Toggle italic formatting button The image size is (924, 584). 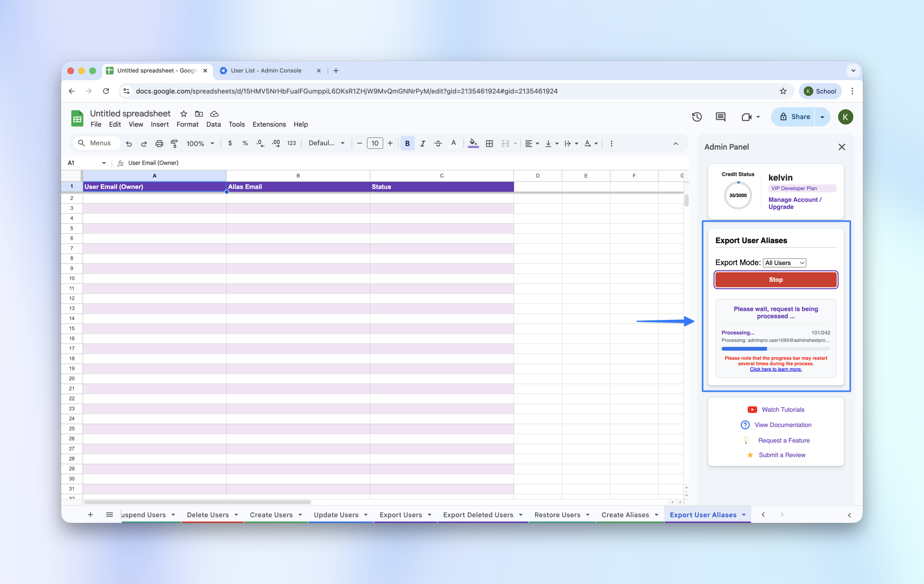[x=422, y=144]
